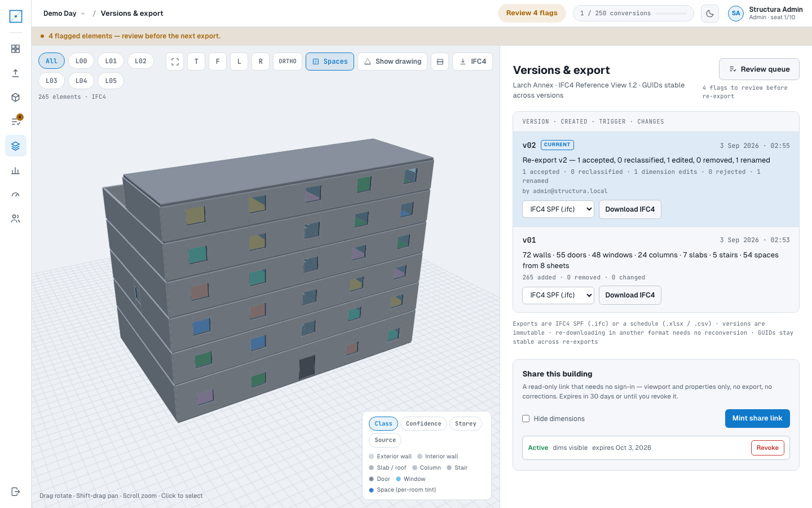Click the Active share link status
Viewport: 812px width, 508px height.
tap(538, 448)
